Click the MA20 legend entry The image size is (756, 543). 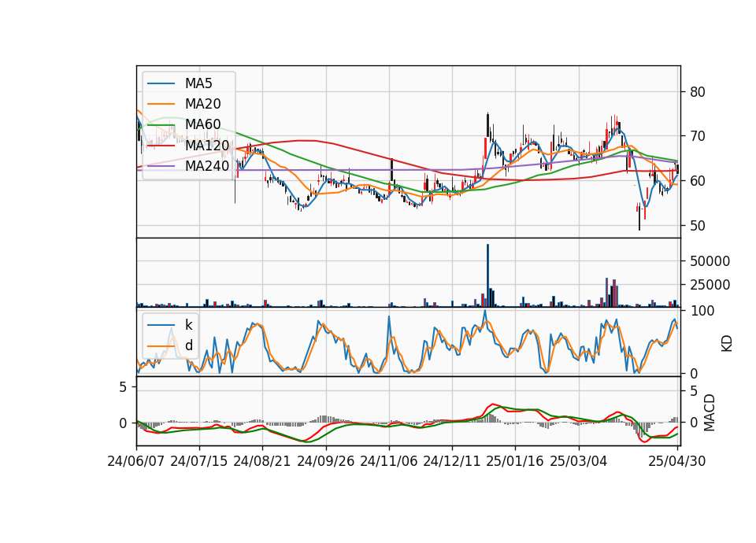(184, 104)
